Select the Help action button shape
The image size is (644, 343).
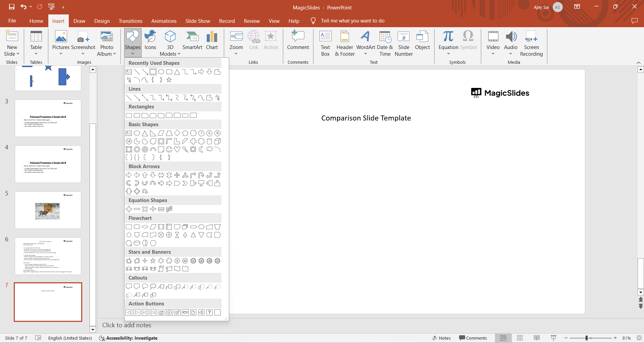[209, 312]
